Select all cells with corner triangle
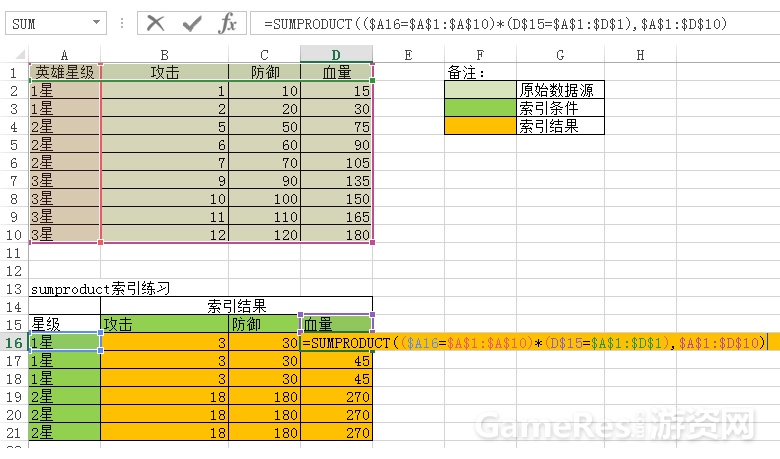780x459 pixels. 20,54
